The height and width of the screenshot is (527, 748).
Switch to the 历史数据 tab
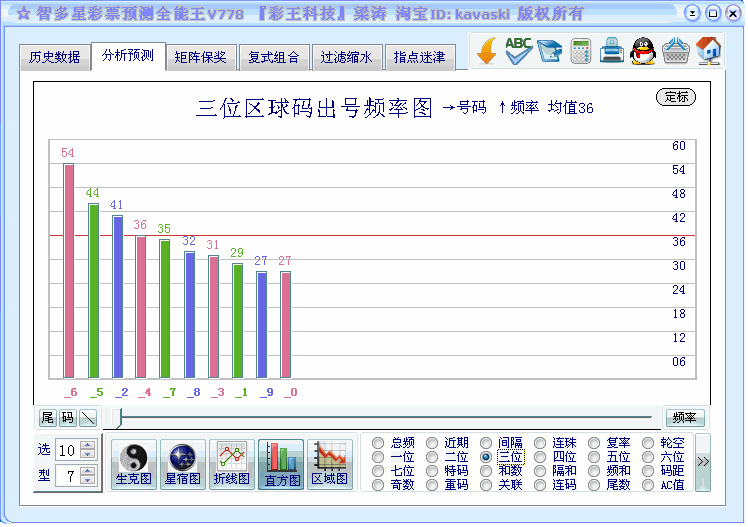[x=54, y=57]
